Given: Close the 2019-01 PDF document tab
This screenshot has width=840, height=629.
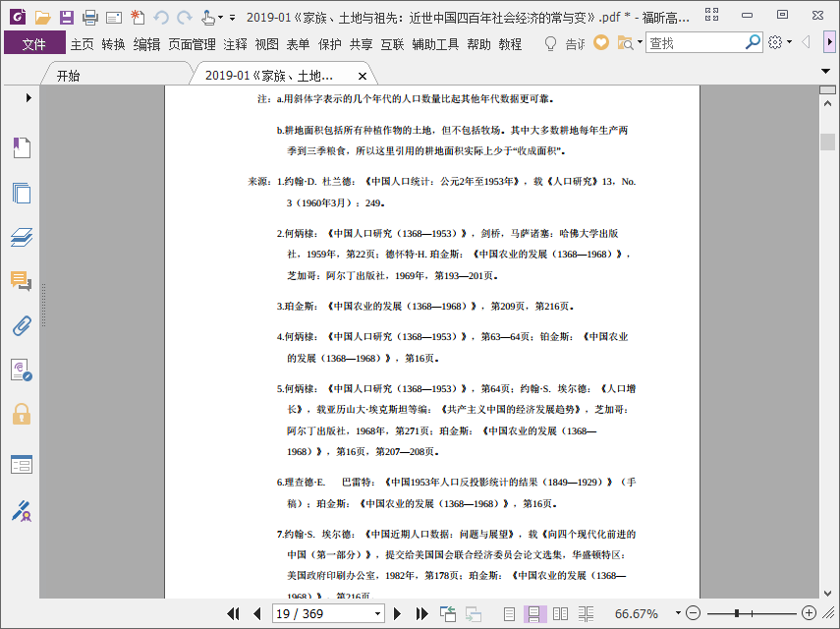Looking at the screenshot, I should [363, 76].
